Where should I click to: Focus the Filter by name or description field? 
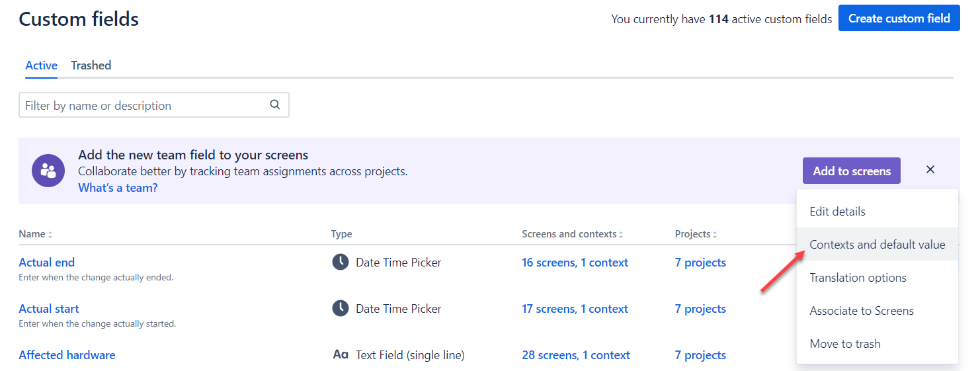(153, 105)
